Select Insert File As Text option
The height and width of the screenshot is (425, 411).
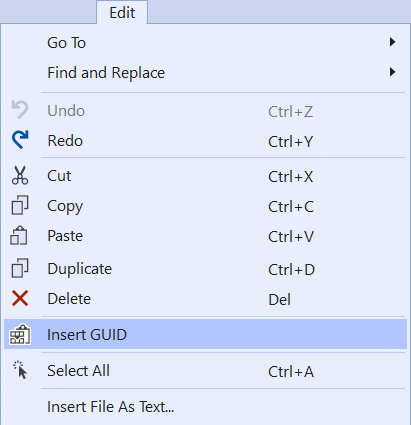pos(206,407)
